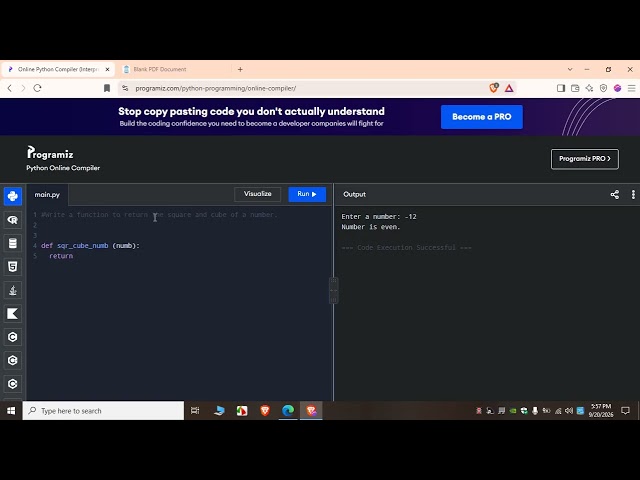Viewport: 640px width, 480px height.
Task: Switch to the Online Python Compiler tab
Action: pos(57,69)
